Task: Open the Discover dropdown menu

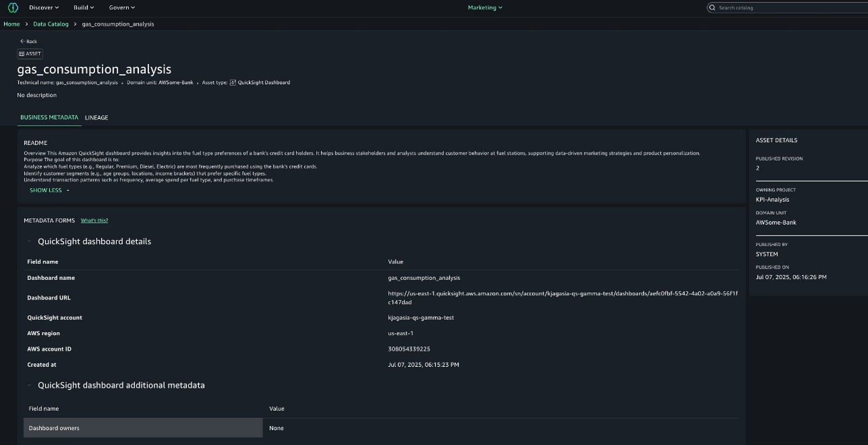Action: 44,7
